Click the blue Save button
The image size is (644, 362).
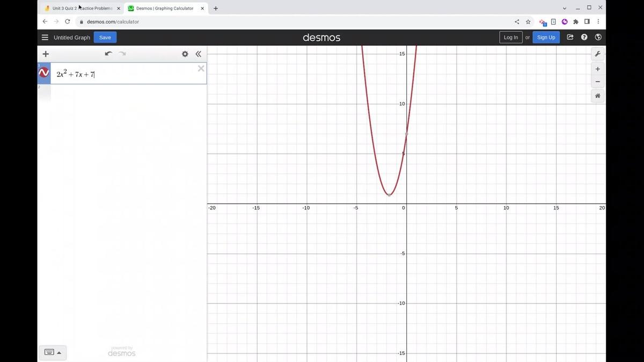[105, 38]
